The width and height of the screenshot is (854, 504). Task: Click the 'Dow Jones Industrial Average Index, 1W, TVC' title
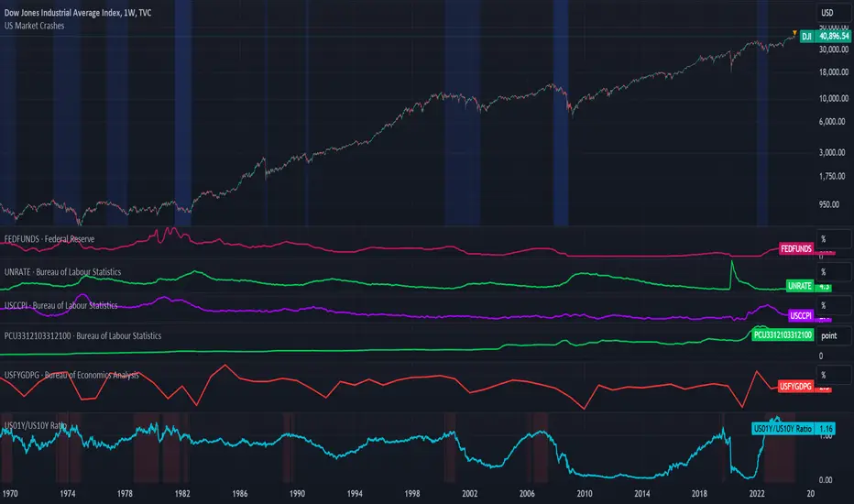[78, 13]
